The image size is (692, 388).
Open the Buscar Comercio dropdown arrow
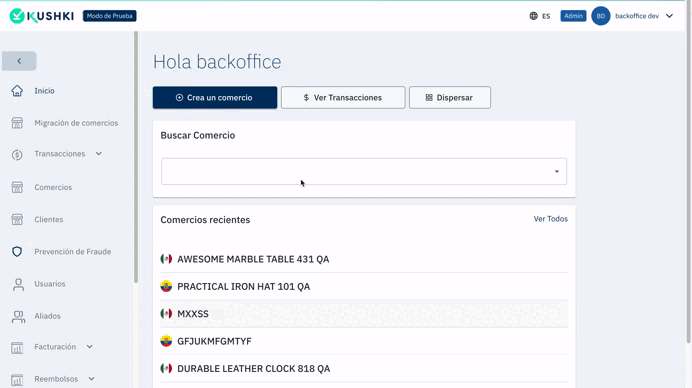[x=557, y=171]
